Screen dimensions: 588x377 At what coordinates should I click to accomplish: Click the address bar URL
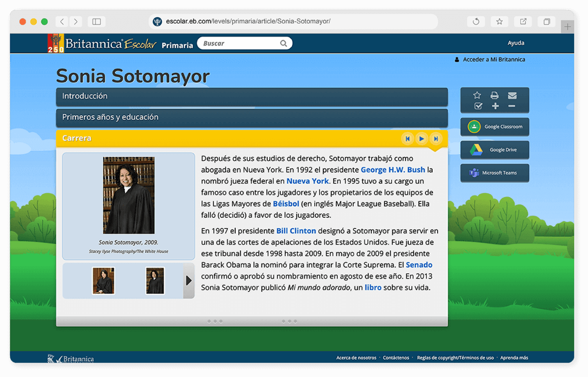pyautogui.click(x=248, y=21)
